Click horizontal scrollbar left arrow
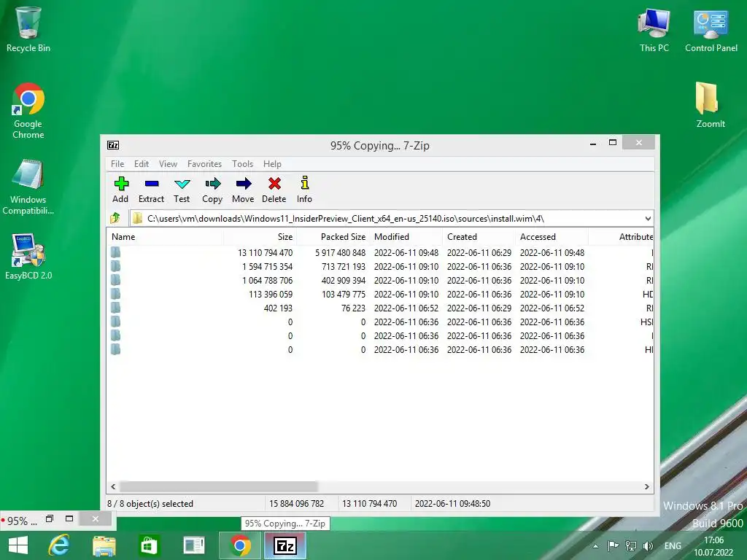 point(113,486)
